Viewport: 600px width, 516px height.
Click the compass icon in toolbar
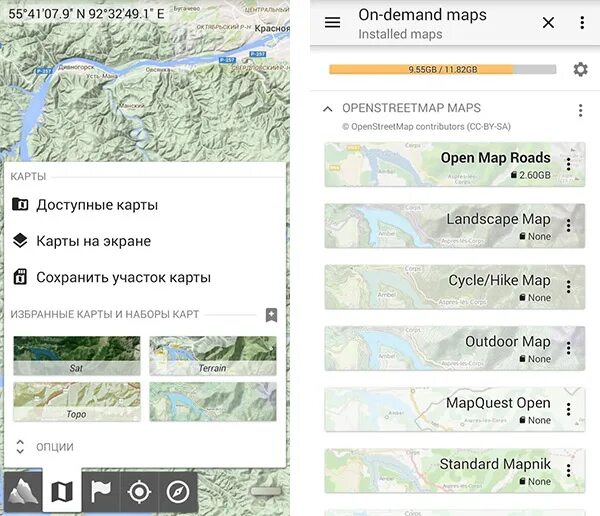point(178,492)
